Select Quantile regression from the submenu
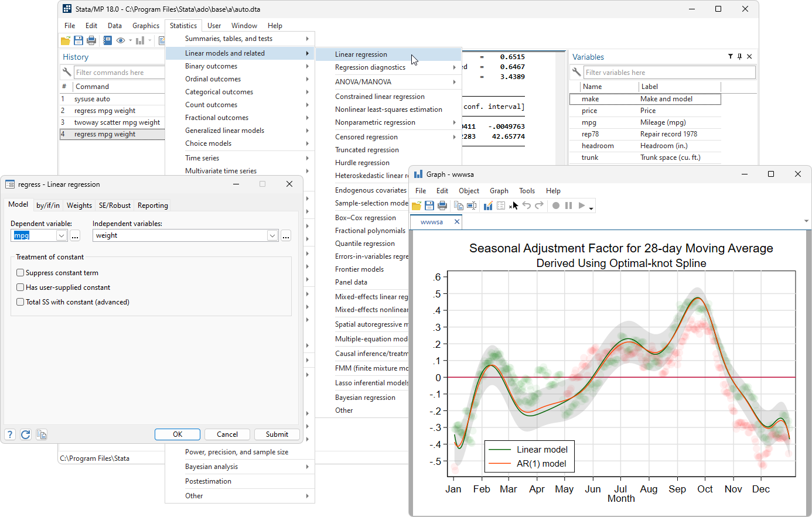This screenshot has height=517, width=812. [364, 244]
